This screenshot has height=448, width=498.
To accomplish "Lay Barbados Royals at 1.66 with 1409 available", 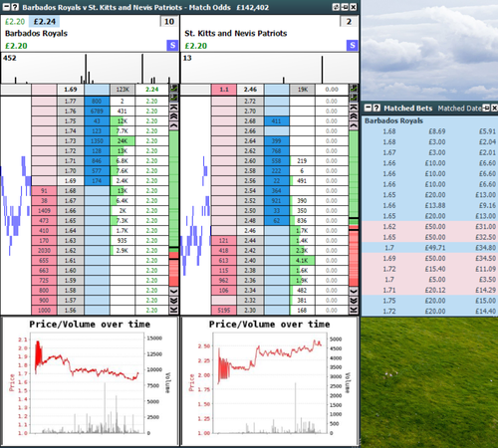I will click(x=44, y=211).
